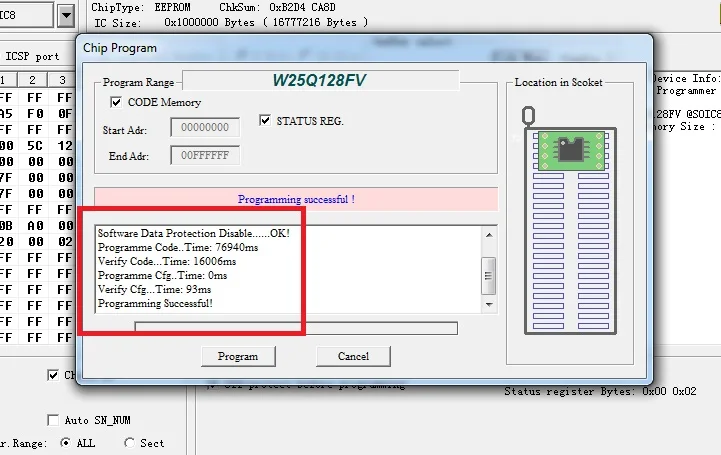Click the log scrollbar thumb
Screen dimensions: 721x455
[488, 276]
